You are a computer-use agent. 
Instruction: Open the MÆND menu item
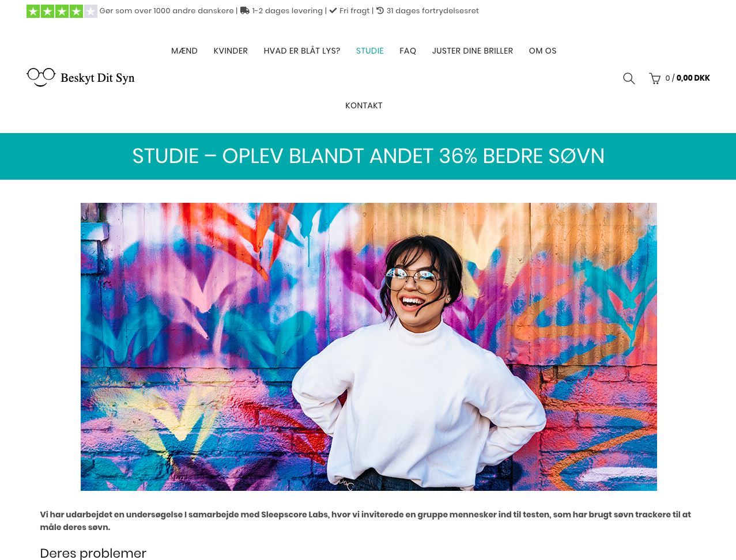(x=184, y=51)
